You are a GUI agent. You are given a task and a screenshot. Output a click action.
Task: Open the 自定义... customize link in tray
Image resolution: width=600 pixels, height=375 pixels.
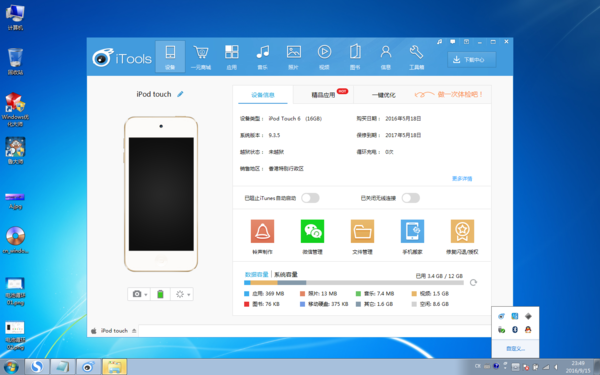coord(515,349)
